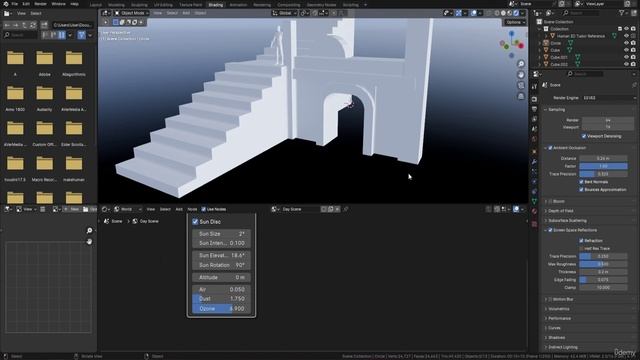Toggle Screen Space Reflections checkbox
Image resolution: width=640 pixels, height=360 pixels.
click(x=550, y=230)
